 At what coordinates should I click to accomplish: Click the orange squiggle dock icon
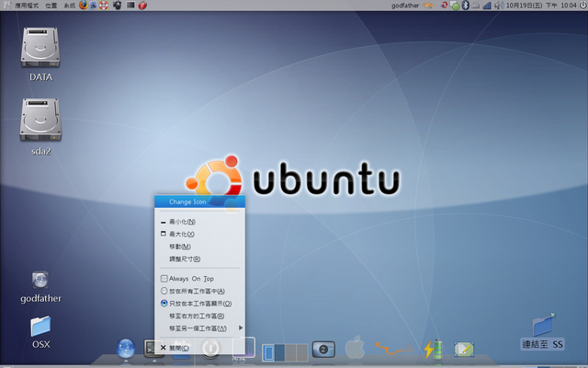(x=394, y=348)
